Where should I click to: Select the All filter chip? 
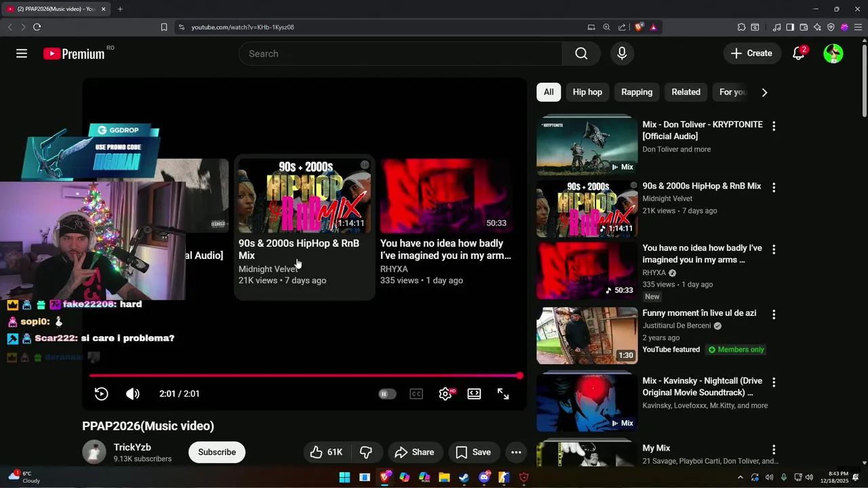click(x=549, y=92)
